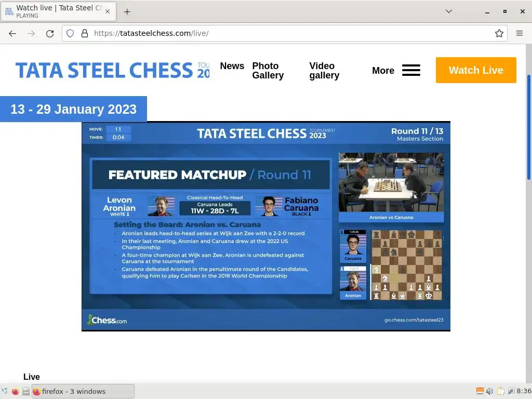Viewport: 532px width, 399px height.
Task: Click the chessboard in the video
Action: tap(406, 264)
